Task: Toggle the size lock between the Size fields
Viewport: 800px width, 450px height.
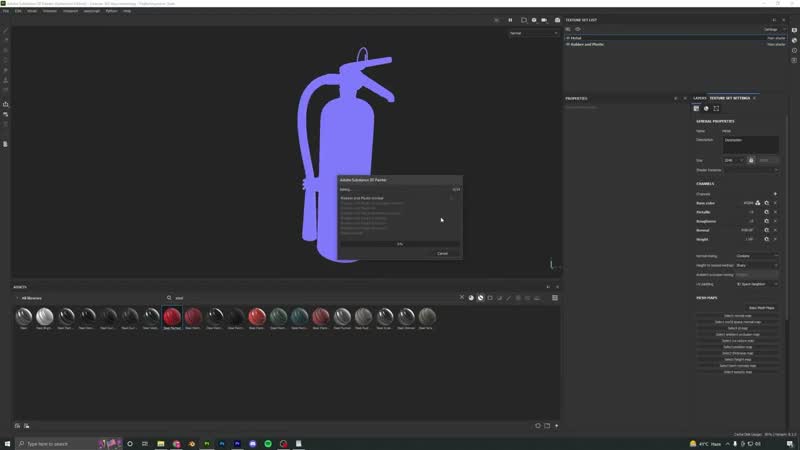Action: coord(751,160)
